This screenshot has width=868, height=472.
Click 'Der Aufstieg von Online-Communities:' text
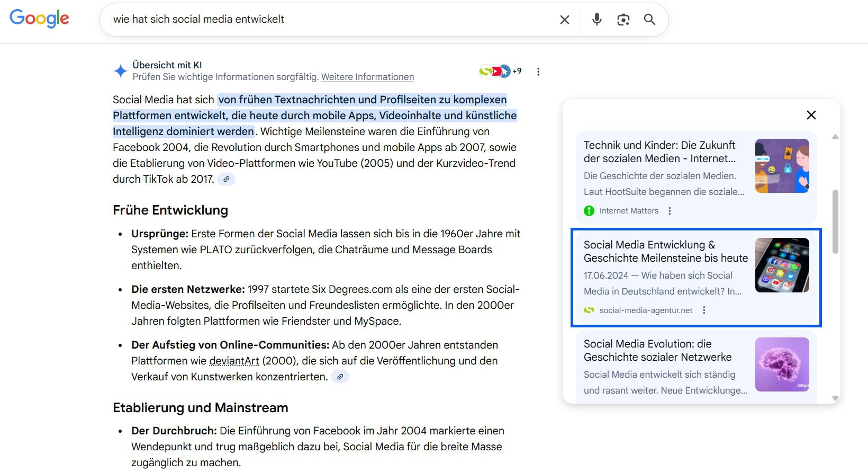230,345
